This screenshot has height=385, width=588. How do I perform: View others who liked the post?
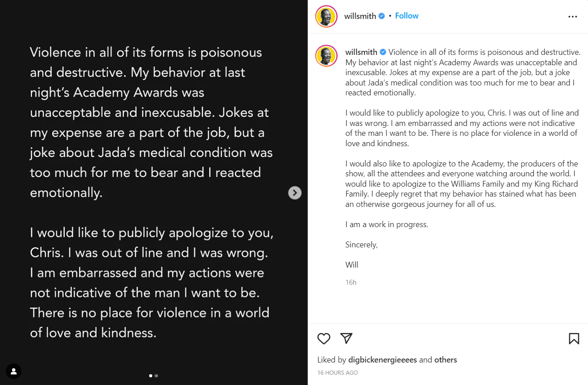[x=446, y=360]
